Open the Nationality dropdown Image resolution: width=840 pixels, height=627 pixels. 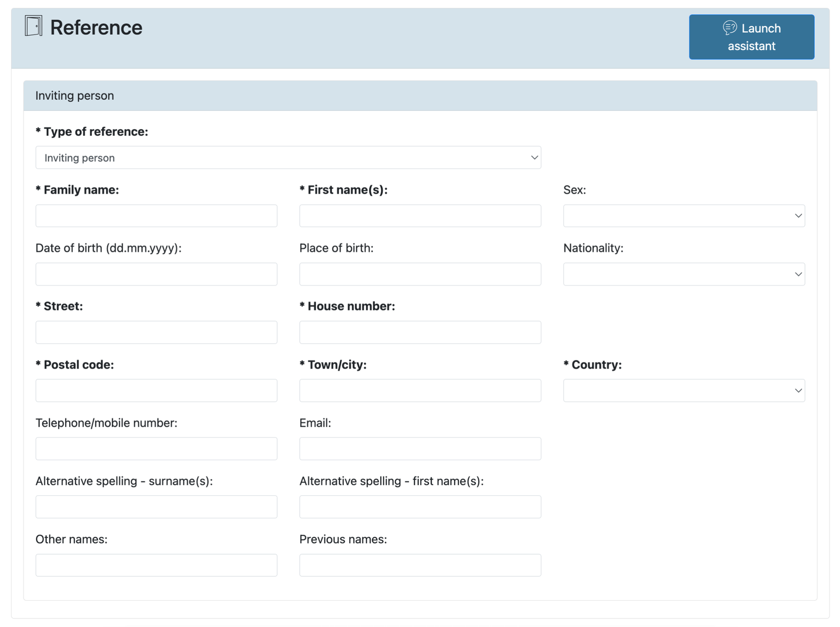click(684, 274)
